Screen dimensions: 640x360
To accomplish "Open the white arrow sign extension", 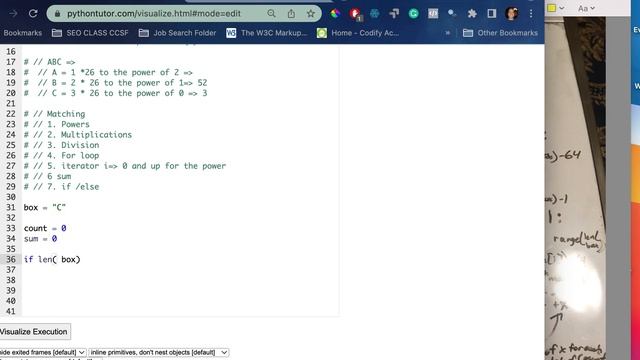I will click(394, 13).
